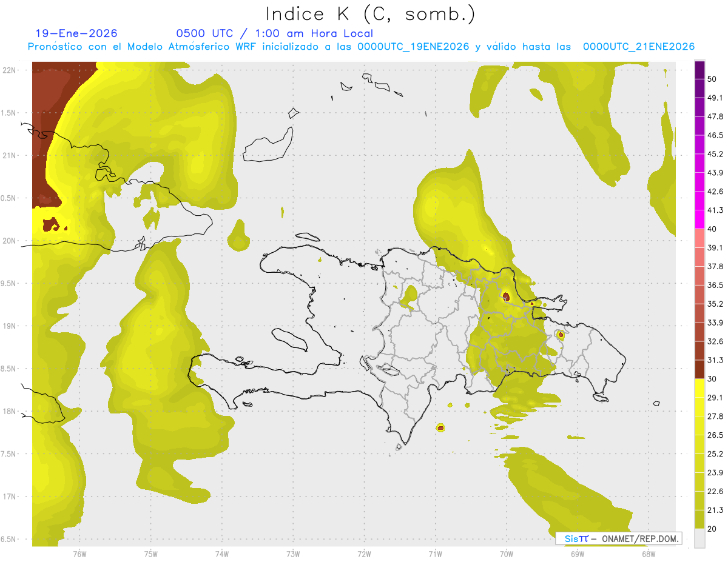The width and height of the screenshot is (728, 562).
Task: Click the legend value '42.6'
Action: (715, 192)
